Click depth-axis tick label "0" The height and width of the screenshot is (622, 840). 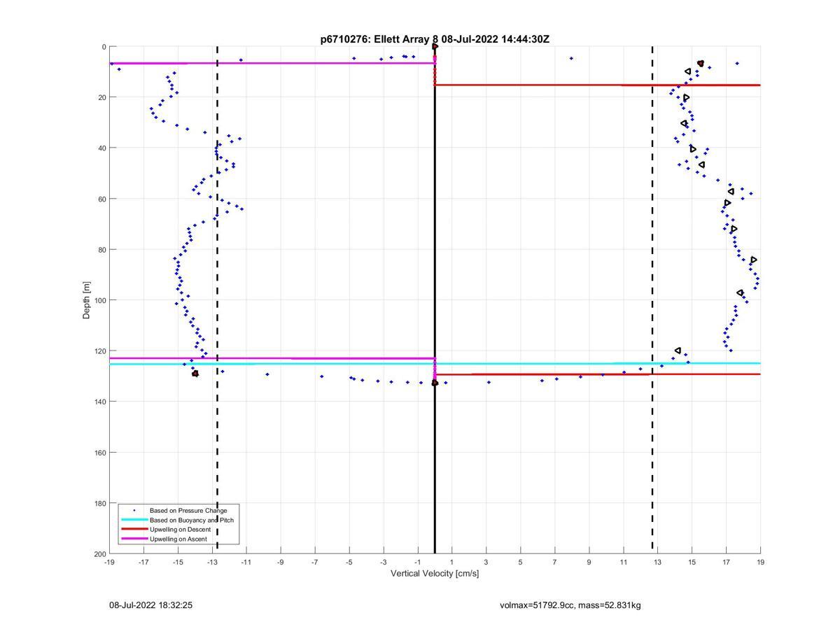(104, 47)
